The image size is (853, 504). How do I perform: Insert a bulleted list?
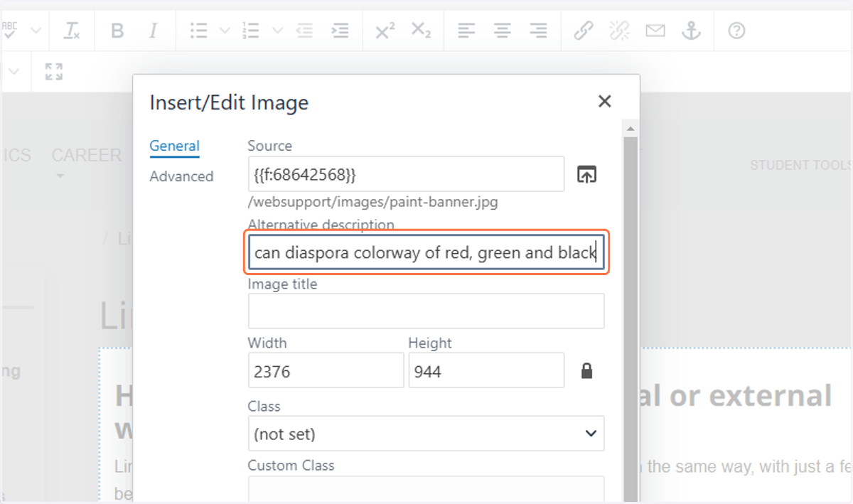point(199,31)
